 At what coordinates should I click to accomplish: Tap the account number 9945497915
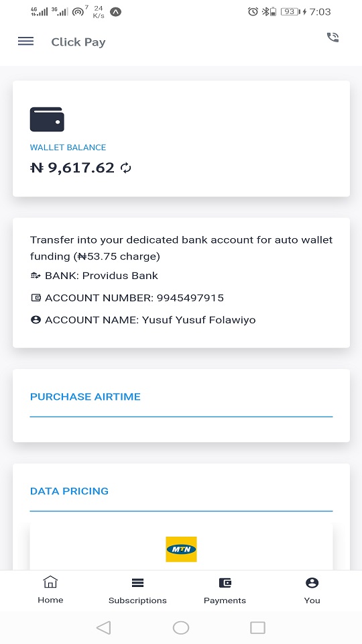(190, 298)
